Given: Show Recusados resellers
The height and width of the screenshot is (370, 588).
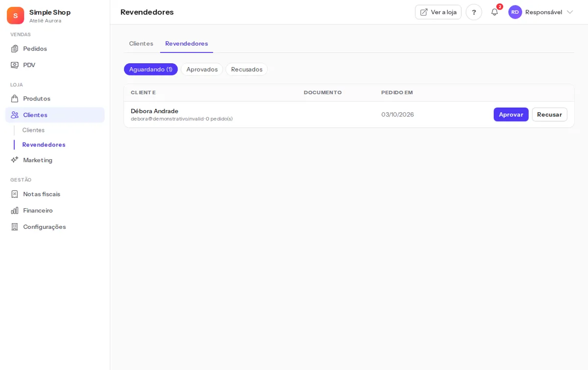Looking at the screenshot, I should [x=246, y=69].
